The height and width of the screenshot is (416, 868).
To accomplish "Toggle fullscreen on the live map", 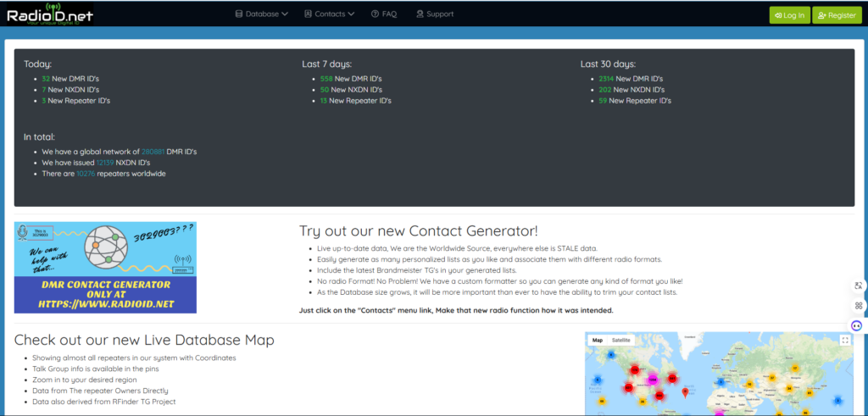I will (x=845, y=341).
